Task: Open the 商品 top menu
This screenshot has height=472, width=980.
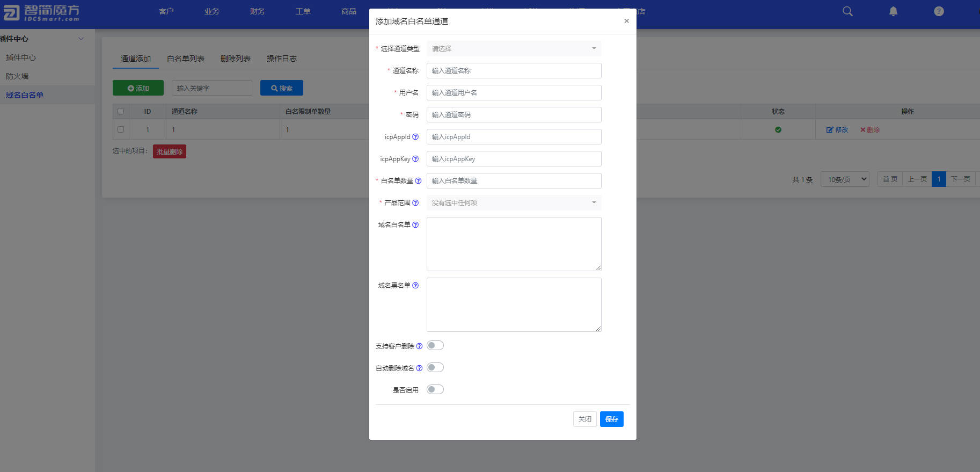Action: click(349, 11)
